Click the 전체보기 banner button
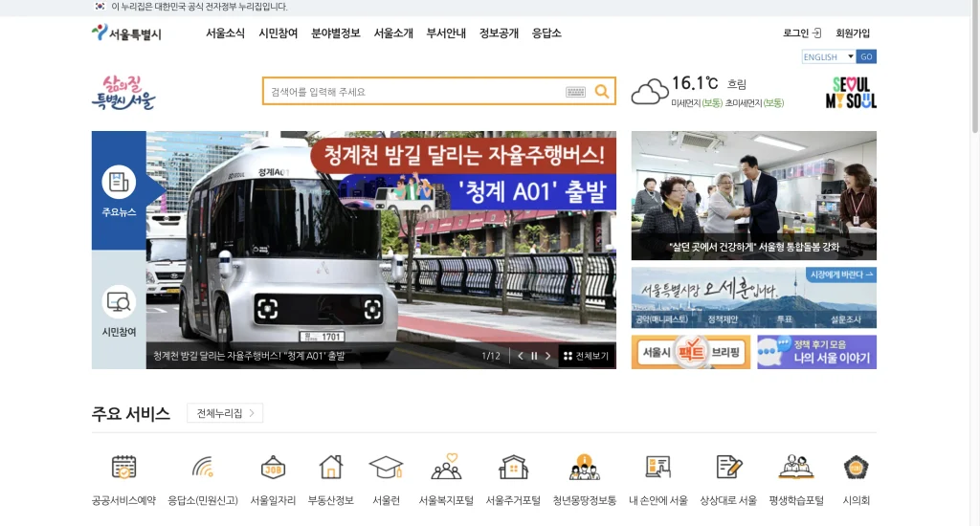This screenshot has width=980, height=526. (x=587, y=356)
